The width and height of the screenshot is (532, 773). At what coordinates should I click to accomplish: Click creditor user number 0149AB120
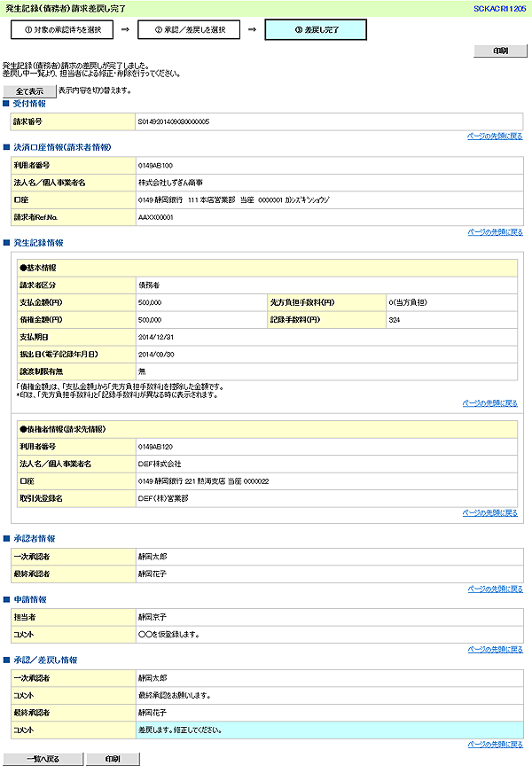[x=155, y=447]
